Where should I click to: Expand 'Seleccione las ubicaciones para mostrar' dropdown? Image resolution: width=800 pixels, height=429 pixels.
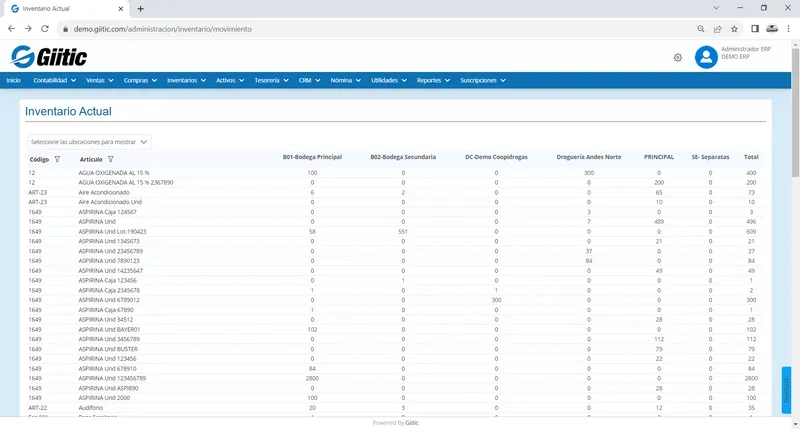click(89, 142)
